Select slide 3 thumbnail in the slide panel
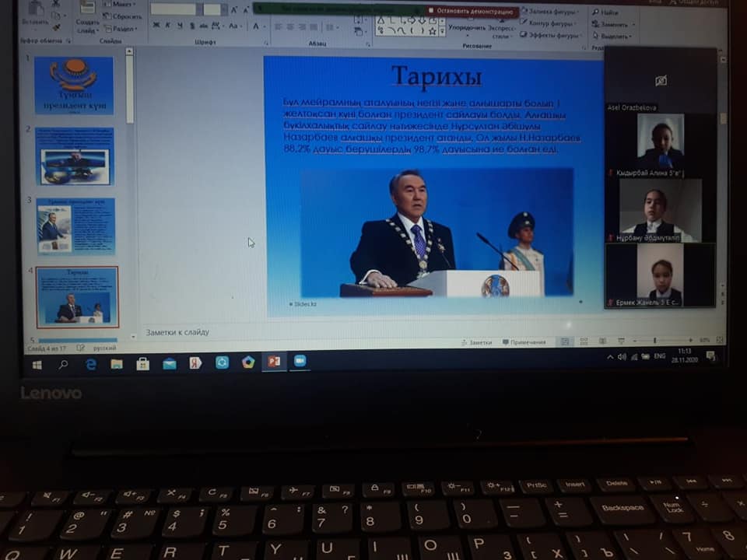The width and height of the screenshot is (747, 560). 75,226
